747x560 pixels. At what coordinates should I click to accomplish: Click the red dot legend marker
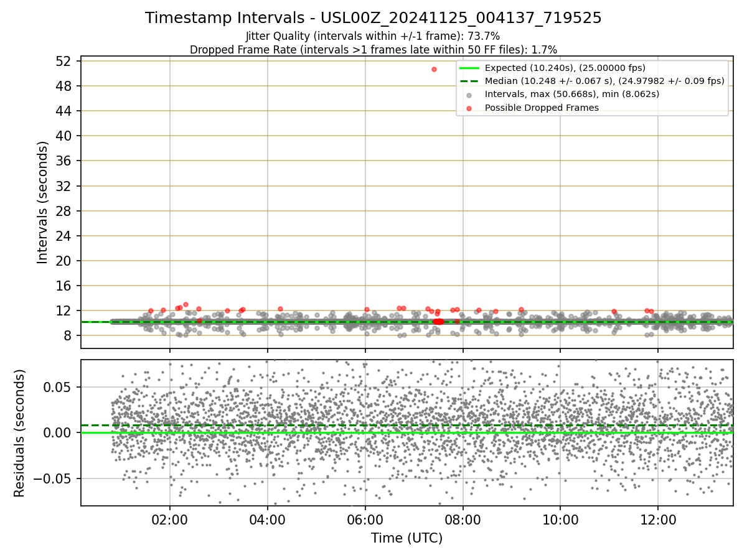469,108
